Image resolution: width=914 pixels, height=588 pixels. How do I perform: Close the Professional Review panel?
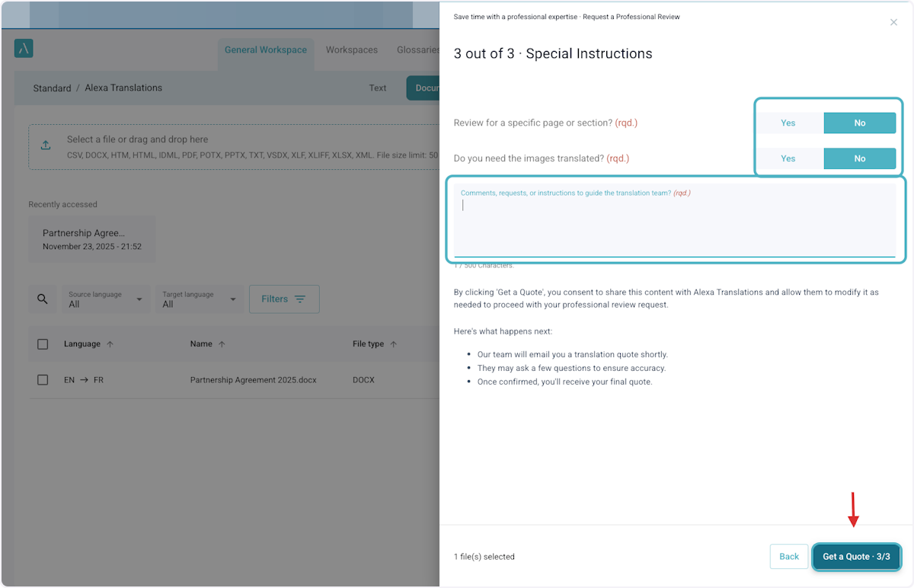893,23
